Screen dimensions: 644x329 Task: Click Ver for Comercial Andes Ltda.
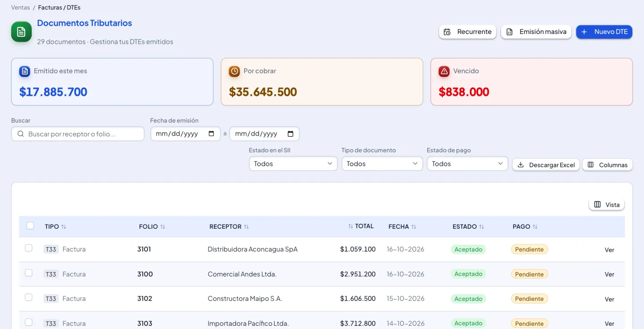610,274
